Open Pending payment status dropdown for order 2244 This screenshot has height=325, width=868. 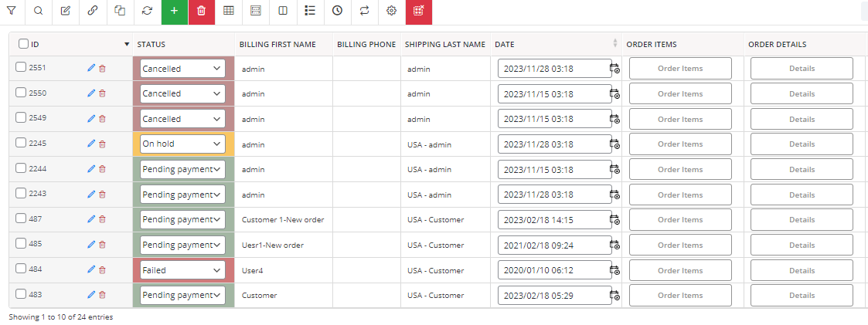[182, 169]
